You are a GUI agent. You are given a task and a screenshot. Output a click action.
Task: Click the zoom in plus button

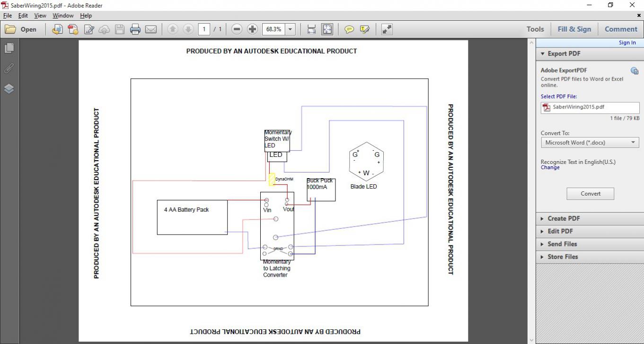tap(252, 29)
